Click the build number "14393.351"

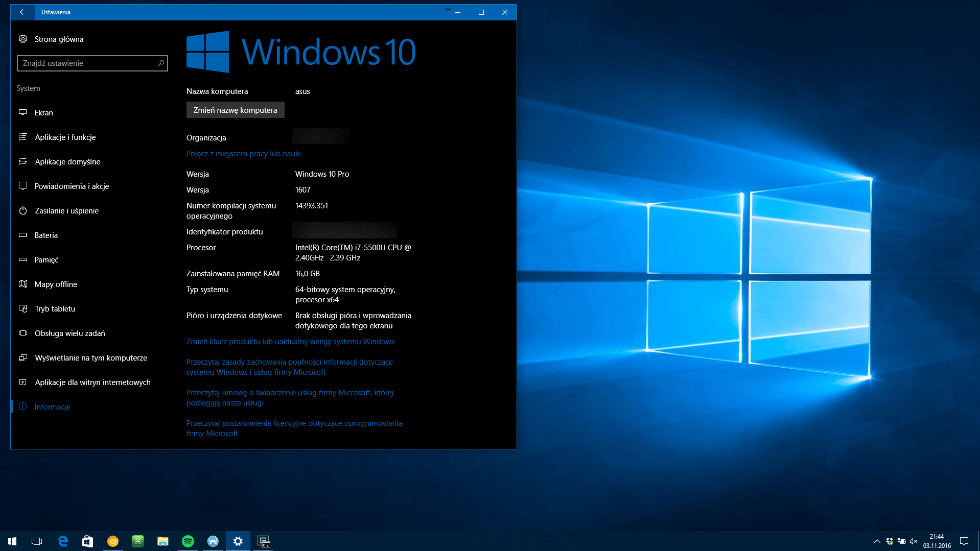tap(312, 206)
